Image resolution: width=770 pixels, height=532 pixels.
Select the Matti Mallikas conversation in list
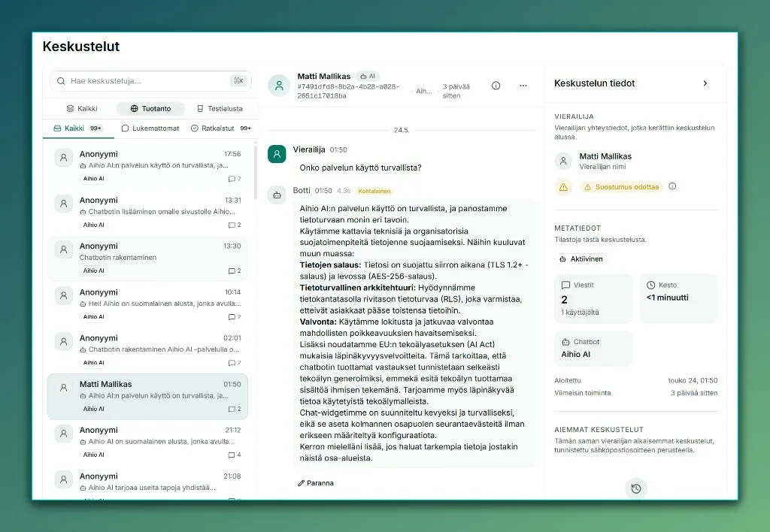point(148,397)
